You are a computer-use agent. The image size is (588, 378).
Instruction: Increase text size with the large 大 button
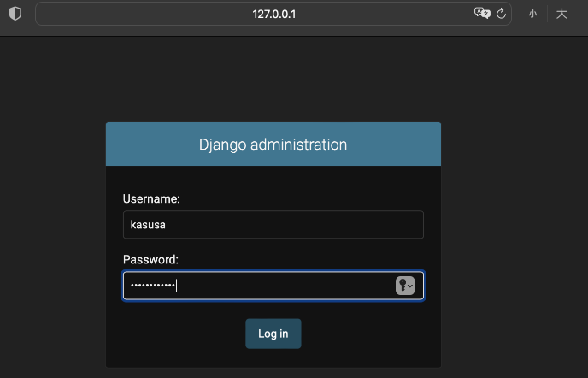562,14
